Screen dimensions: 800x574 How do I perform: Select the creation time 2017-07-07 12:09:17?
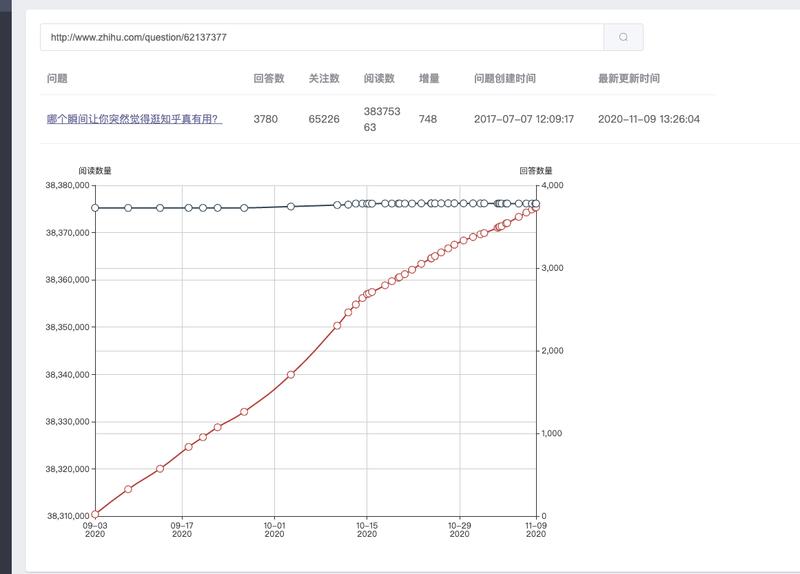tap(524, 119)
